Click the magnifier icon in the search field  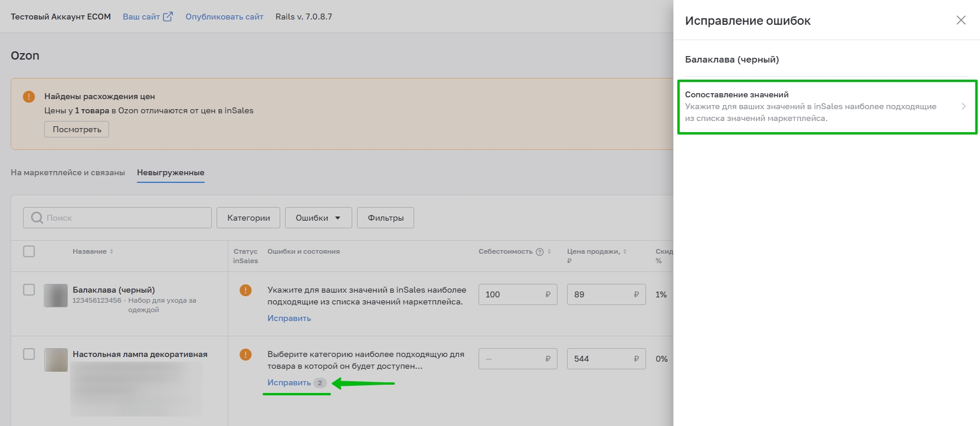pyautogui.click(x=37, y=218)
